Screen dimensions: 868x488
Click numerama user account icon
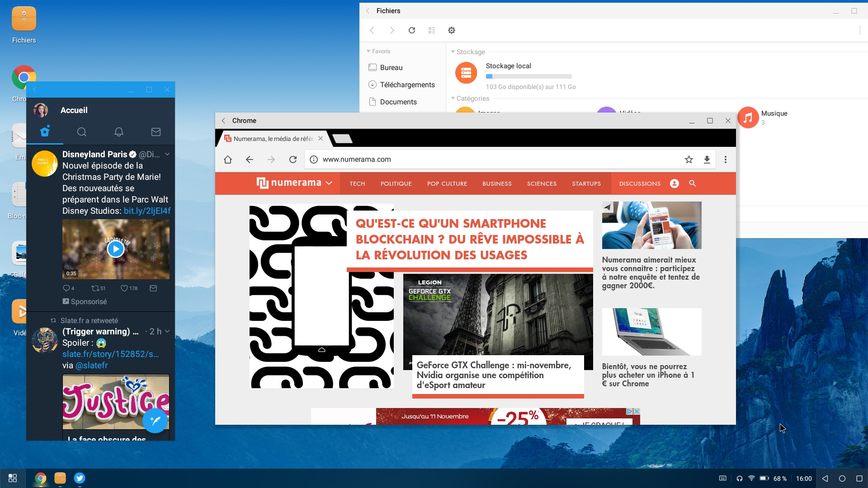tap(675, 183)
